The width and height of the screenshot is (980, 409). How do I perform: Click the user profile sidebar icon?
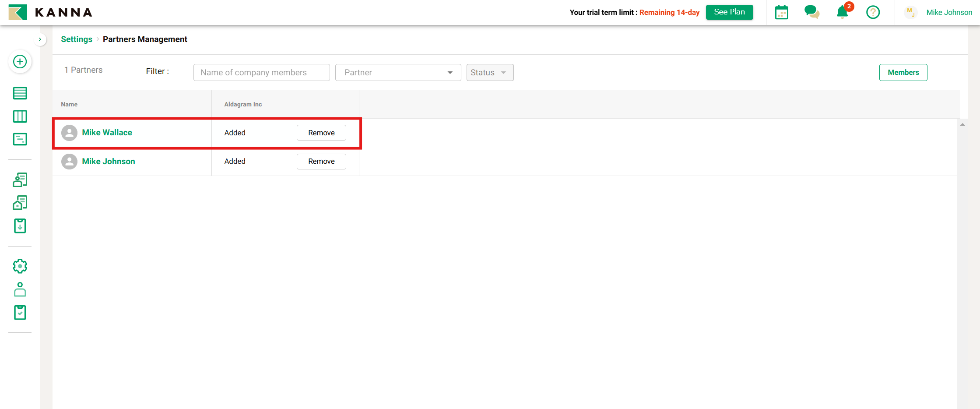point(20,289)
